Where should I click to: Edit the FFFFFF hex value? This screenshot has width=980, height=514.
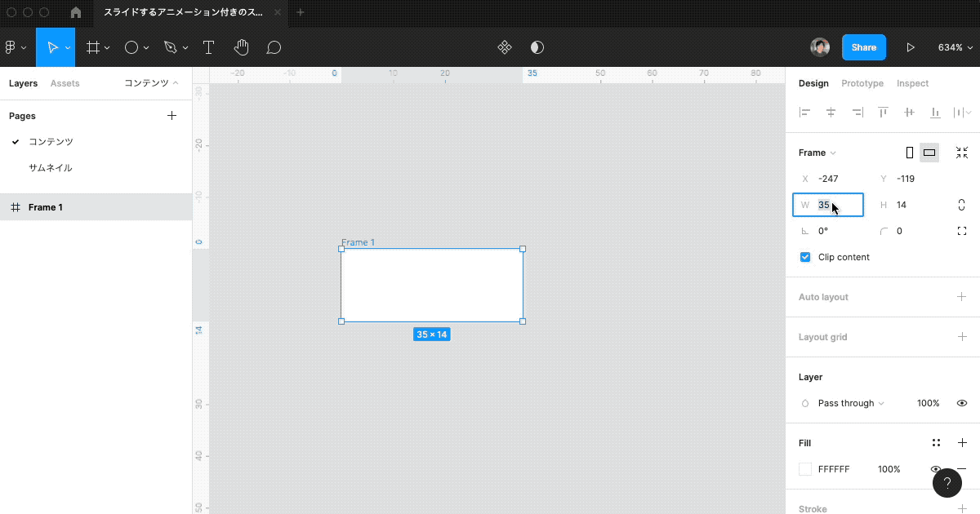pos(834,469)
